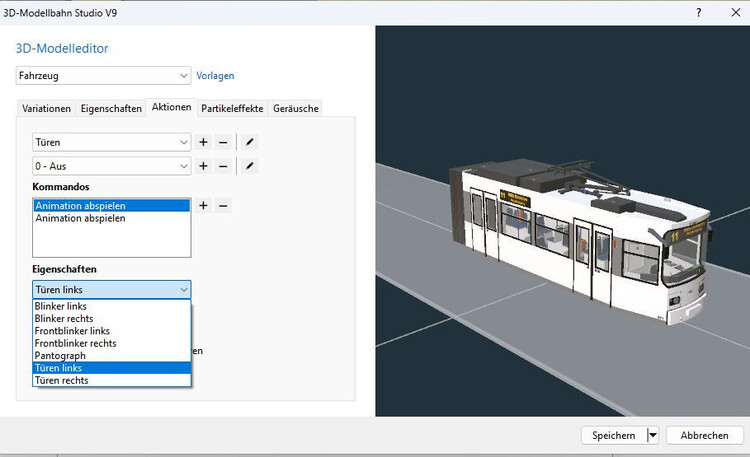Image resolution: width=750 pixels, height=457 pixels.
Task: Go to the Geräusche tab
Action: (296, 108)
